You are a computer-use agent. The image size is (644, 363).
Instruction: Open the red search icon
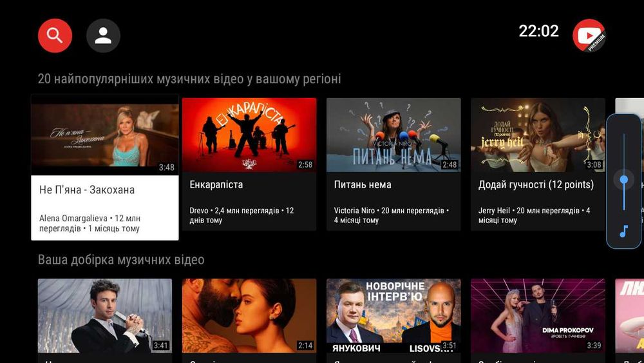click(x=55, y=35)
